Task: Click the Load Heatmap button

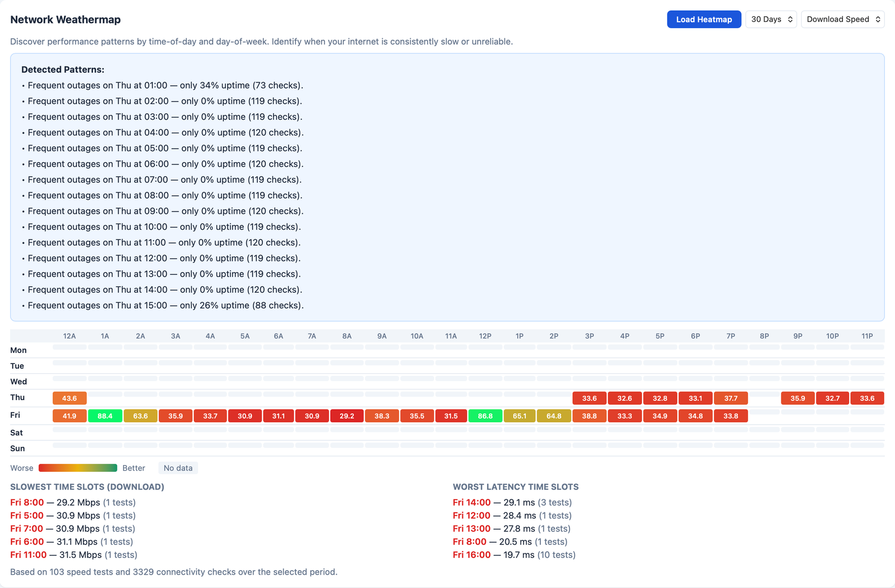Action: (704, 19)
